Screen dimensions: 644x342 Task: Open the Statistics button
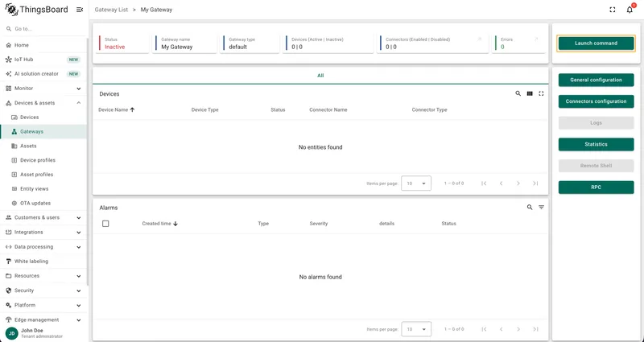pyautogui.click(x=596, y=145)
